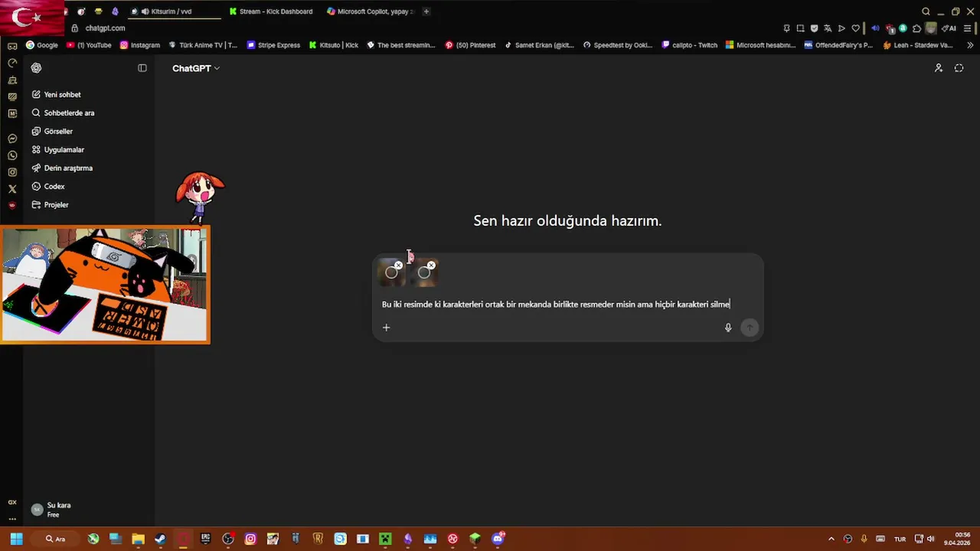Remove the first attached image
The width and height of the screenshot is (980, 551).
click(x=398, y=266)
